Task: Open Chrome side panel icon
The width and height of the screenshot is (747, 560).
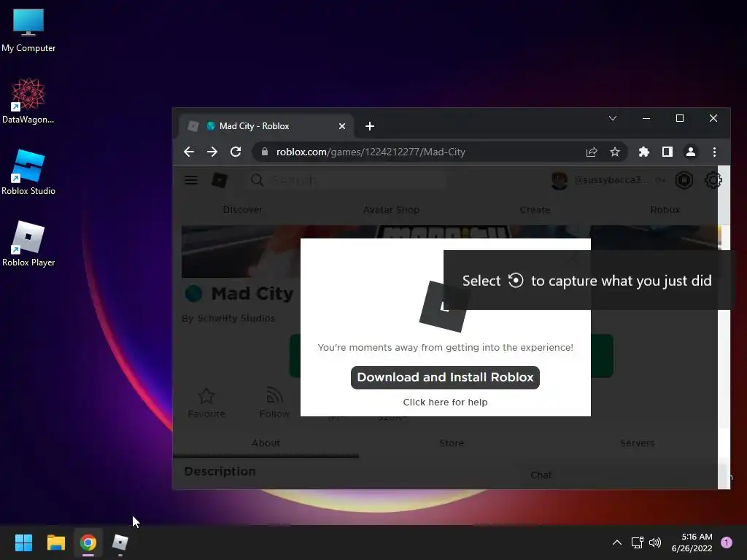Action: click(x=667, y=152)
